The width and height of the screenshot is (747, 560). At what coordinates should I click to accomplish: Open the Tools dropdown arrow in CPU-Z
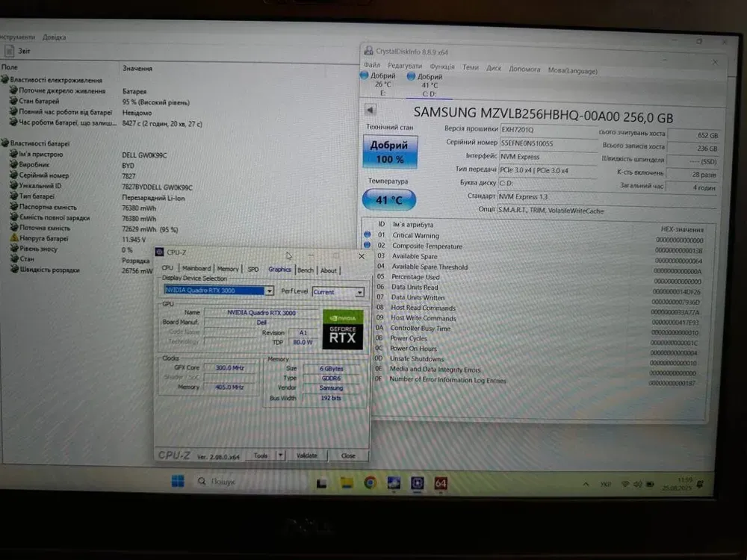tap(280, 455)
